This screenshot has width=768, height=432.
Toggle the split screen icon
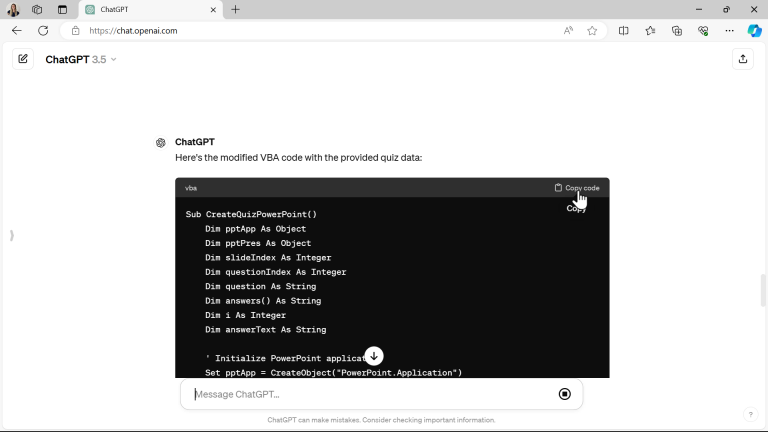[x=624, y=30]
